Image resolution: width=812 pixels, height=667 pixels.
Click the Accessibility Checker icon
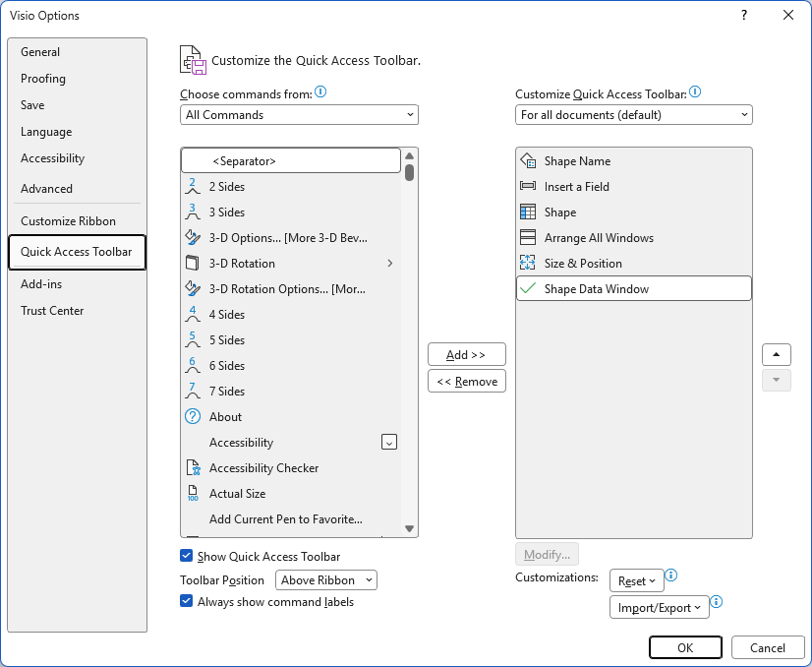pos(193,467)
